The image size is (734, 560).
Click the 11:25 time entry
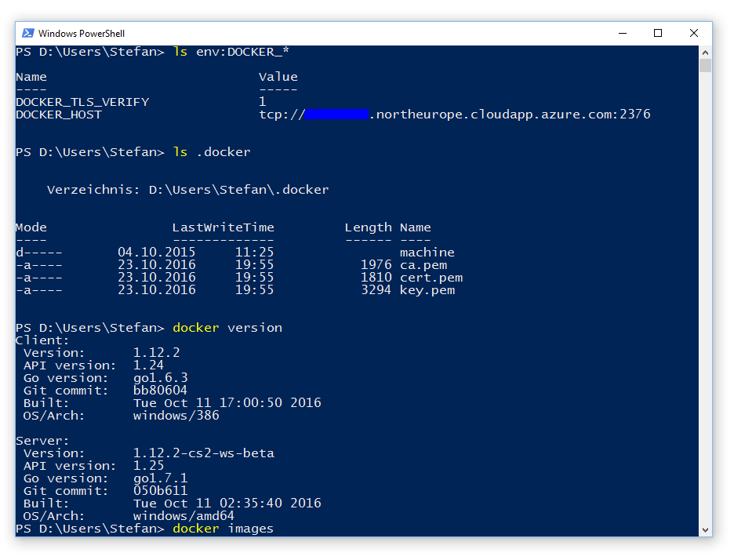(254, 253)
